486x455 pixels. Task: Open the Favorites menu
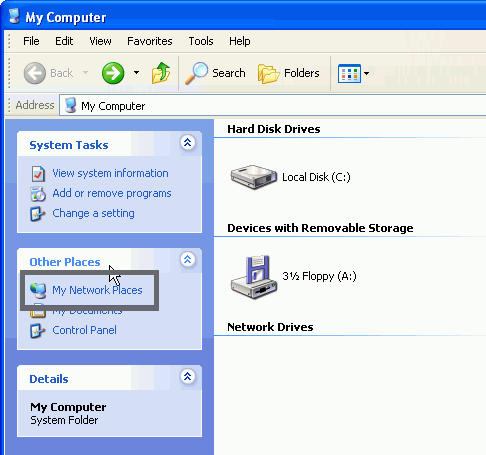(x=150, y=41)
